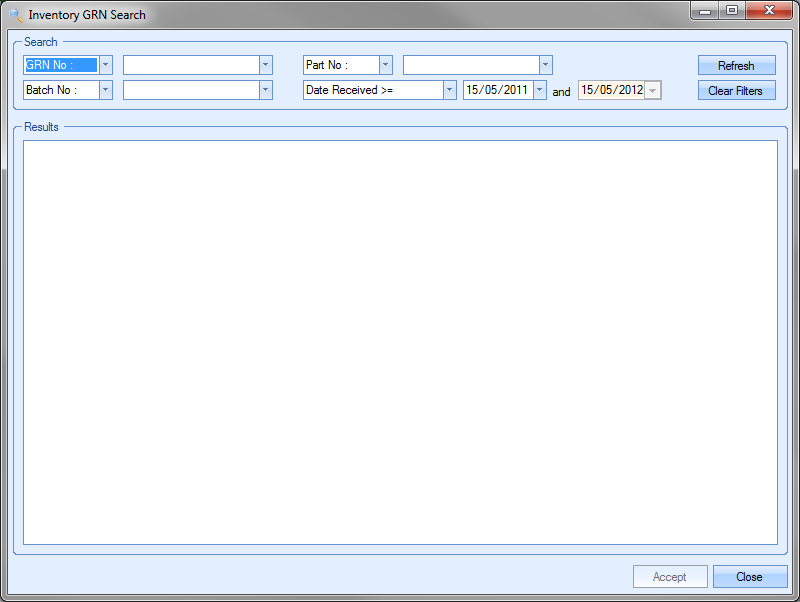
Task: Click the Accept button
Action: (x=669, y=577)
